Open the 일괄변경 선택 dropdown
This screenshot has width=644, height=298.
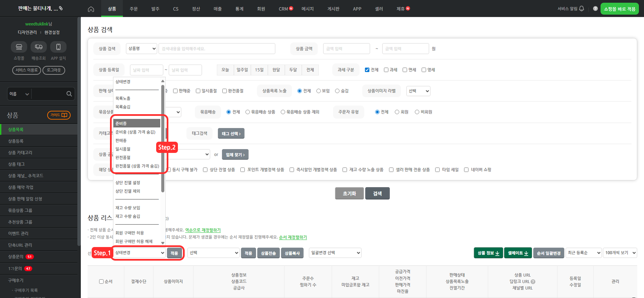click(x=335, y=253)
